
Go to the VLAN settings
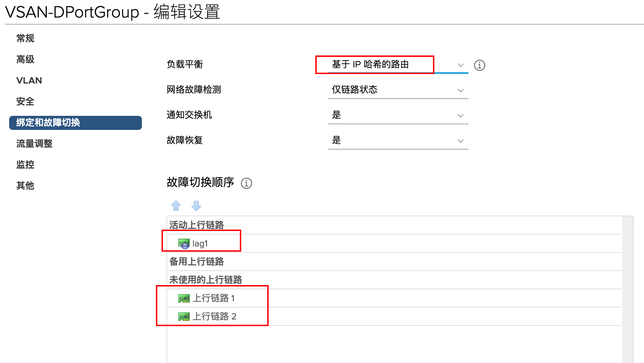[29, 80]
